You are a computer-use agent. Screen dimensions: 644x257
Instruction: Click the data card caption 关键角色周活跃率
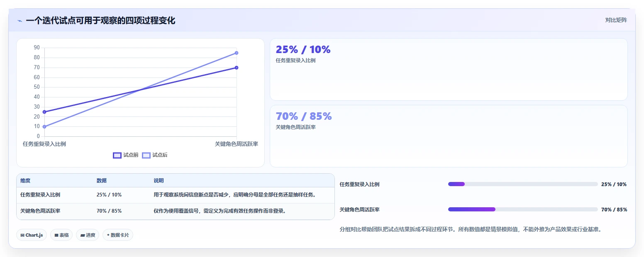295,127
